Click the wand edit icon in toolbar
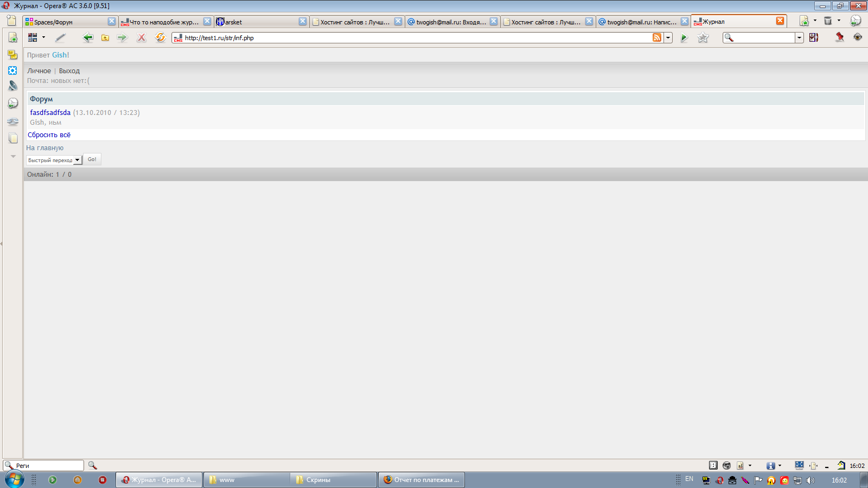868x488 pixels. coord(60,37)
